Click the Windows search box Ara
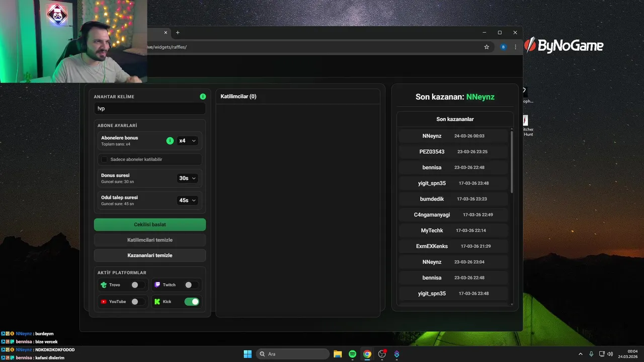This screenshot has width=644, height=362. point(293,354)
